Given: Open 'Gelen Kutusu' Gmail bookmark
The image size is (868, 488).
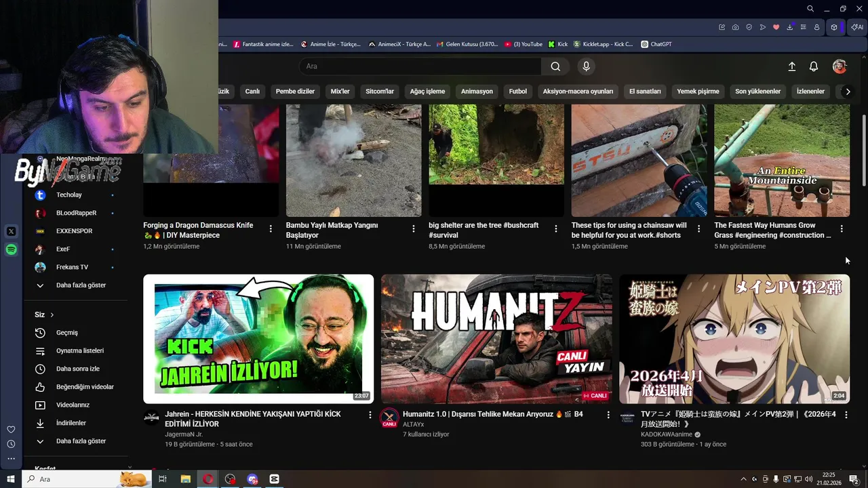Looking at the screenshot, I should [x=467, y=44].
